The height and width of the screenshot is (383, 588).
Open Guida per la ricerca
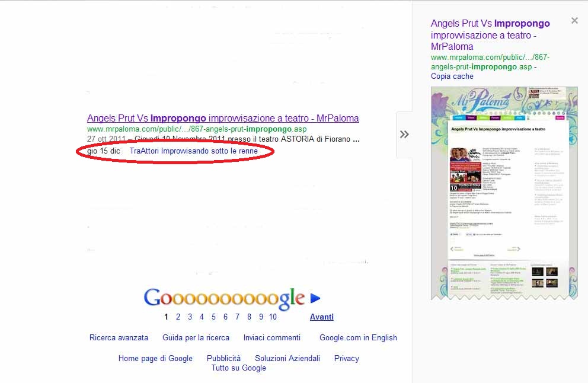[196, 338]
